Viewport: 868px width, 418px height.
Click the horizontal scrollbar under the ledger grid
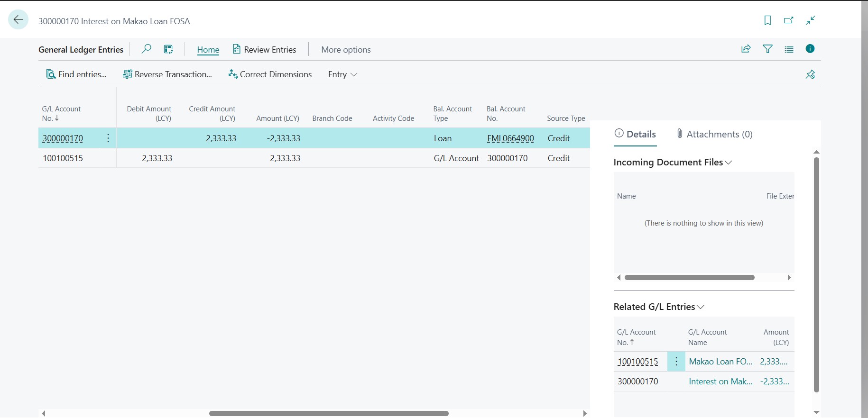click(x=329, y=413)
